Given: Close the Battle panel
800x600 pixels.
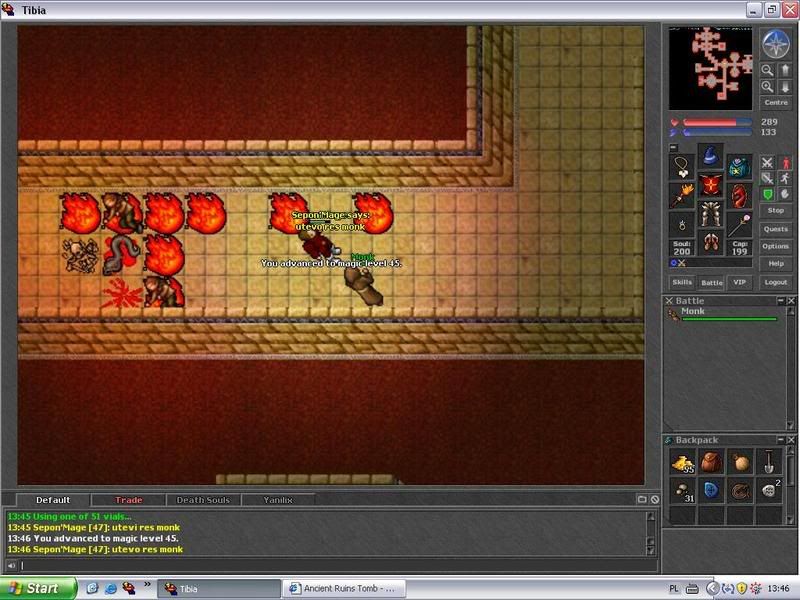Looking at the screenshot, I should (x=791, y=301).
